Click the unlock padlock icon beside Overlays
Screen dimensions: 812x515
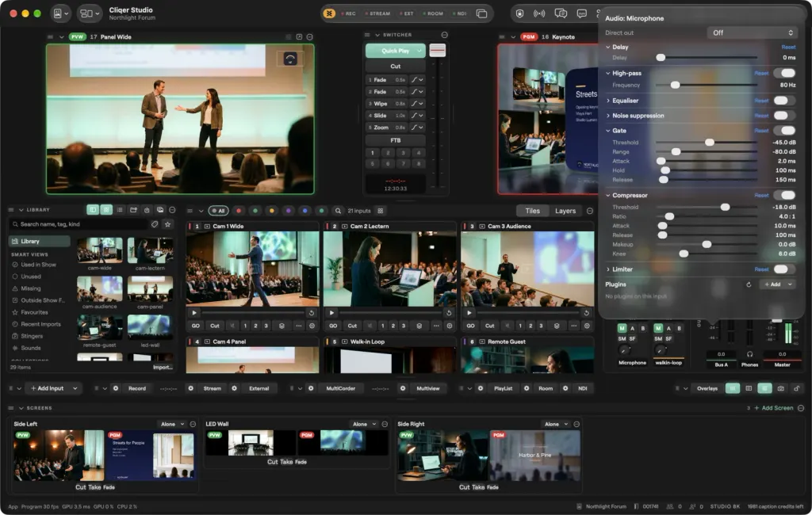click(796, 388)
